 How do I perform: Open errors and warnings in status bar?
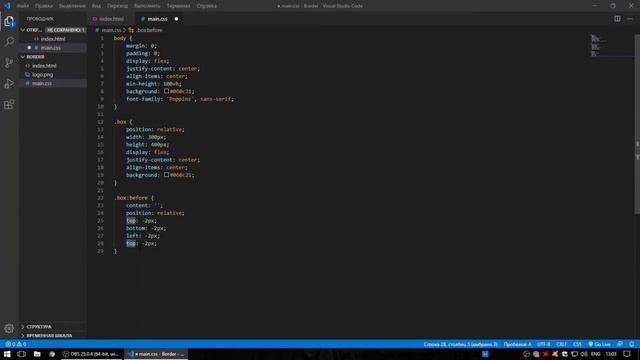[16, 344]
